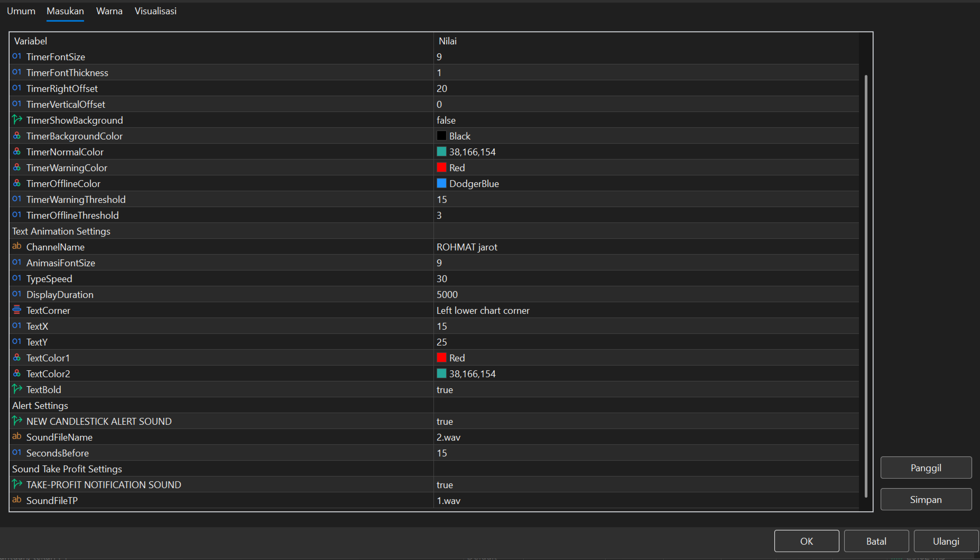Edit the SoundFileName value 2.wav
The height and width of the screenshot is (560, 980).
[x=646, y=437]
